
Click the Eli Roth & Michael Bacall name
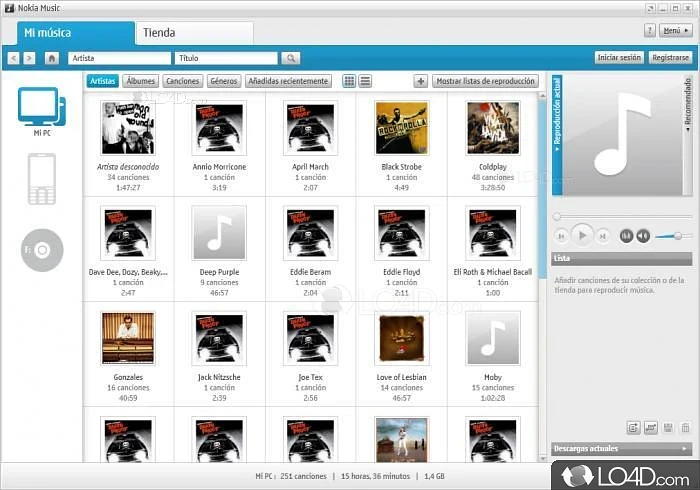493,272
